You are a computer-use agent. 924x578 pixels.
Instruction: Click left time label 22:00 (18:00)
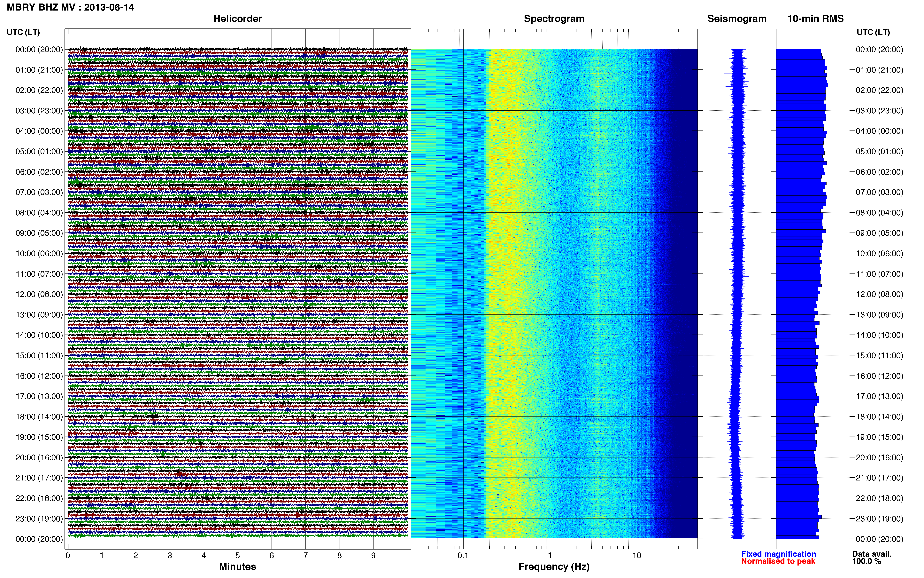pos(39,498)
